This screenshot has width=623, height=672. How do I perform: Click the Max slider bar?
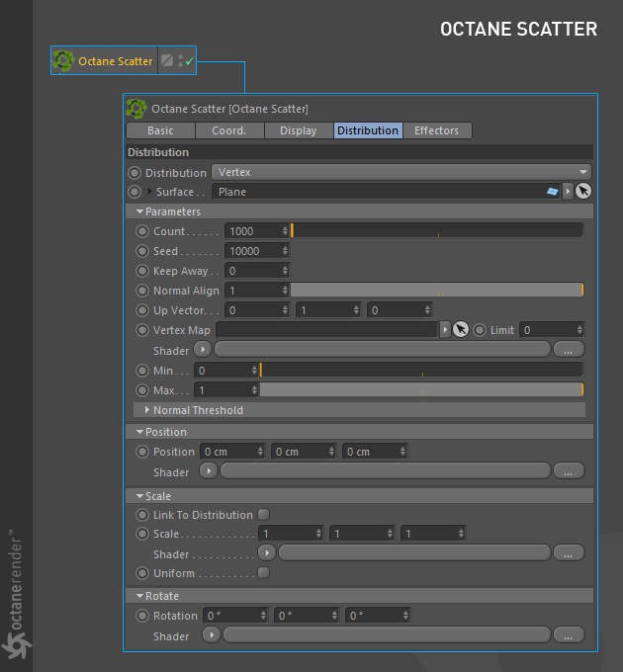coord(421,389)
